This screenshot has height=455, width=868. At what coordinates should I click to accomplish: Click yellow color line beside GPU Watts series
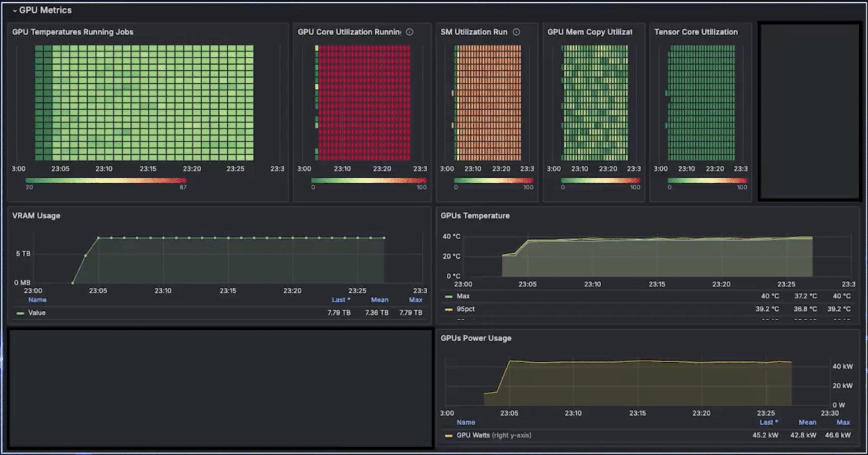click(448, 436)
